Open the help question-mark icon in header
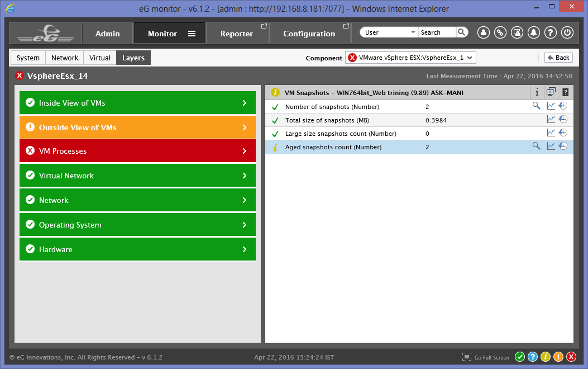The width and height of the screenshot is (588, 369). [551, 32]
